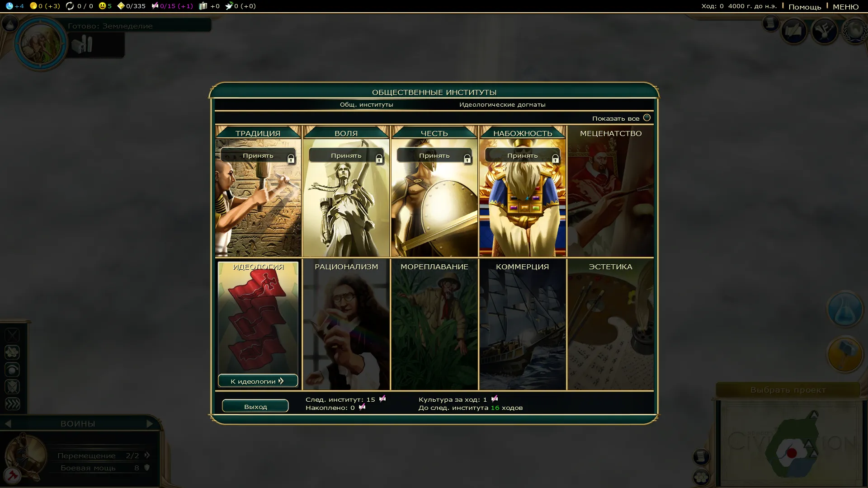
Task: Click the Идеология flags artwork
Action: 258,319
